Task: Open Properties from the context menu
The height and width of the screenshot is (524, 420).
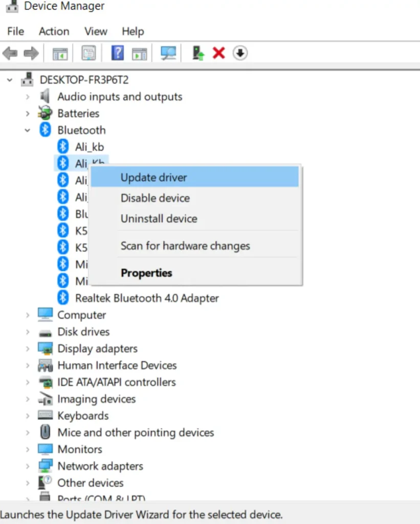Action: coord(146,273)
